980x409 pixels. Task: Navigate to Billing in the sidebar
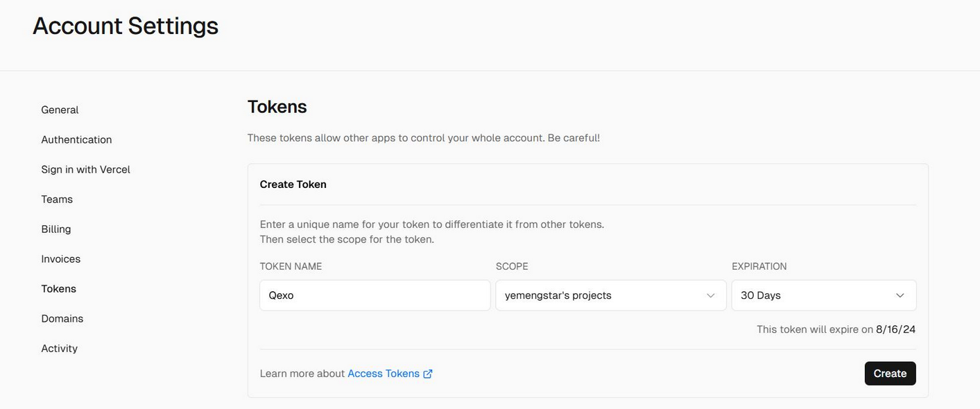pyautogui.click(x=56, y=229)
